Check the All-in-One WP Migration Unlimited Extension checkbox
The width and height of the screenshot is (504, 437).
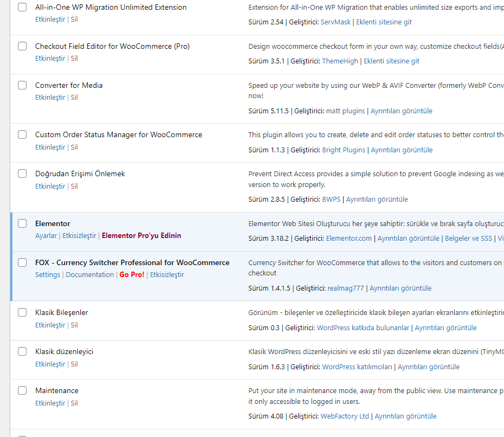click(22, 7)
